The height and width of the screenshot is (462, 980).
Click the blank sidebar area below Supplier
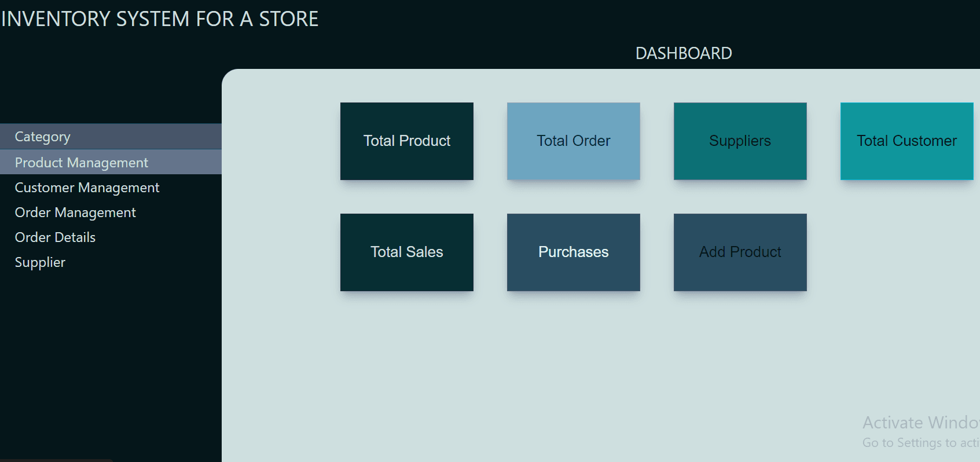coord(110,359)
